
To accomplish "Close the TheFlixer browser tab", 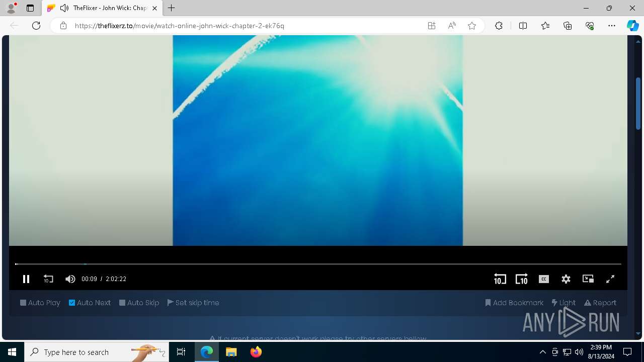I will tap(155, 8).
